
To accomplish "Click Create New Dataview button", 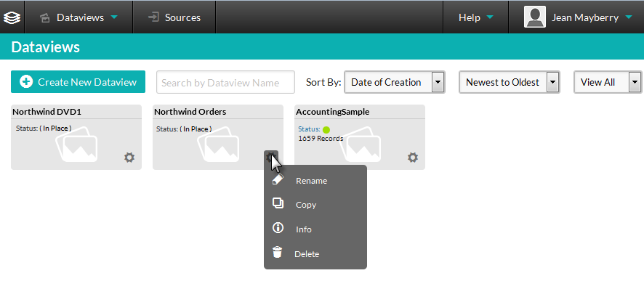I will pyautogui.click(x=78, y=82).
